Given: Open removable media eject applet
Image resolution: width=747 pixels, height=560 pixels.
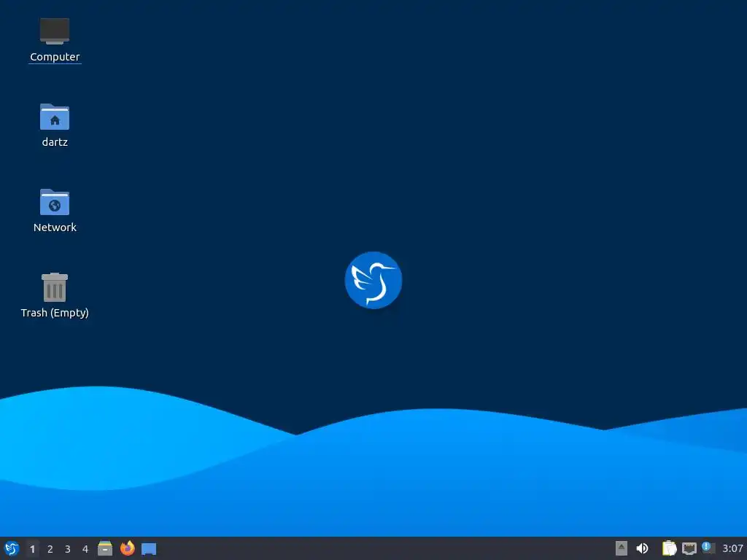Looking at the screenshot, I should (x=622, y=548).
